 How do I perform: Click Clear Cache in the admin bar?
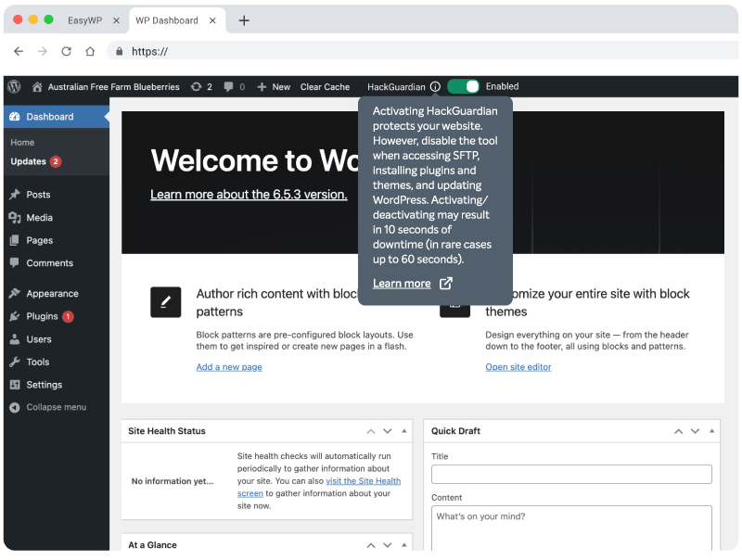[x=325, y=87]
